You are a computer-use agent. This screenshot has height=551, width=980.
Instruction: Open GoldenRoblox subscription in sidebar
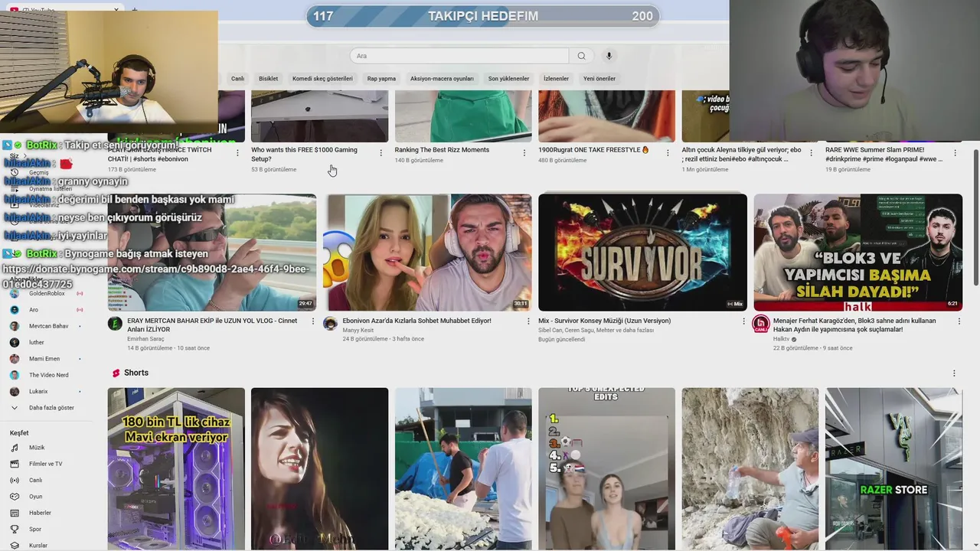pos(46,293)
